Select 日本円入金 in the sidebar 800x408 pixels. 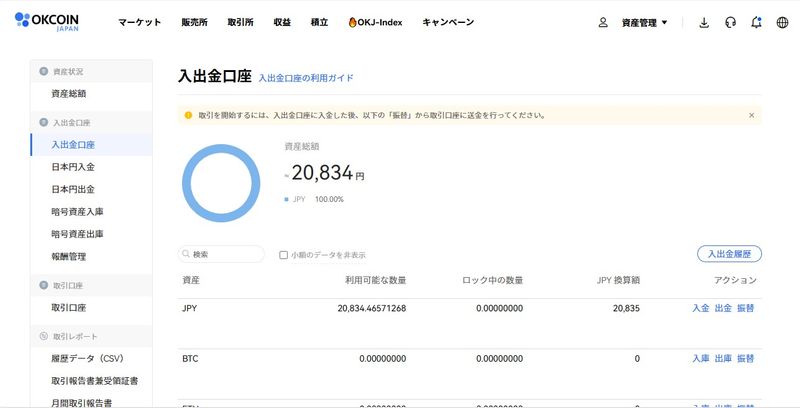coord(73,167)
